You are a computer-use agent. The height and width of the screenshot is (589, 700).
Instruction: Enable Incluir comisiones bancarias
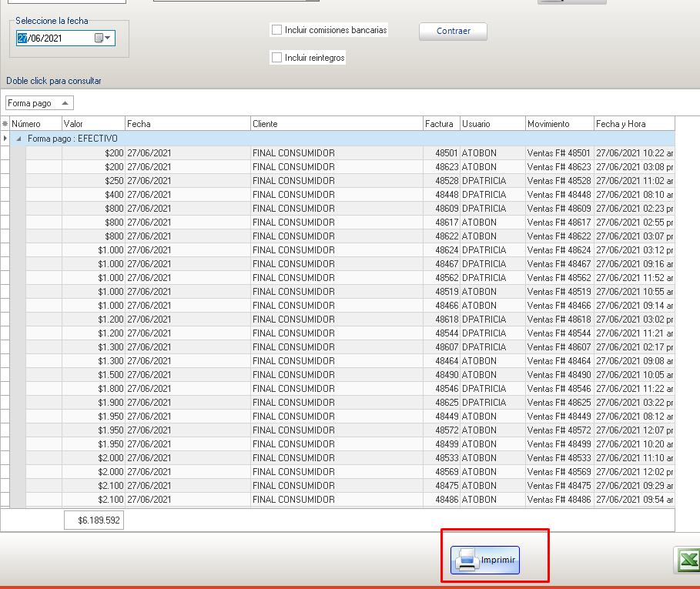[x=276, y=30]
